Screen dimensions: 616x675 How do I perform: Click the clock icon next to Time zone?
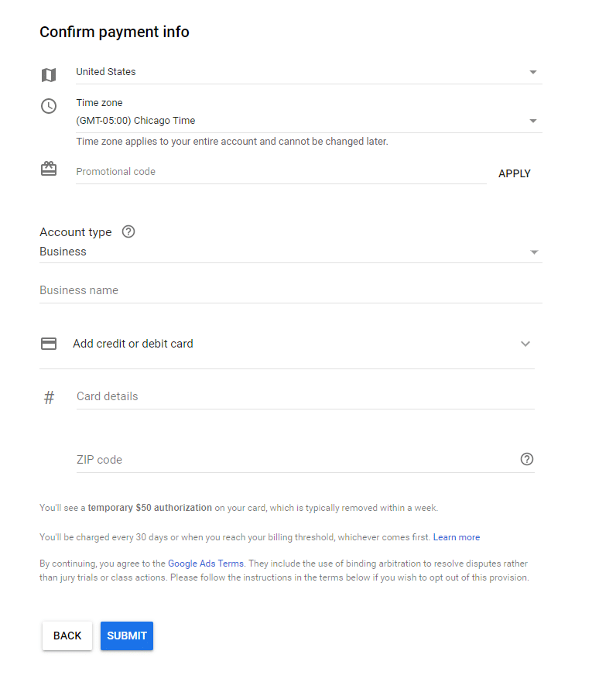(49, 106)
